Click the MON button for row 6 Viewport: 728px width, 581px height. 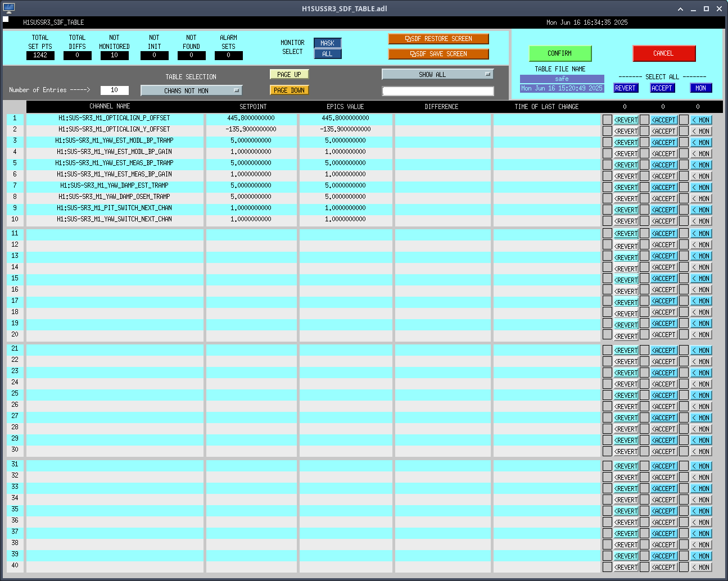pos(701,176)
